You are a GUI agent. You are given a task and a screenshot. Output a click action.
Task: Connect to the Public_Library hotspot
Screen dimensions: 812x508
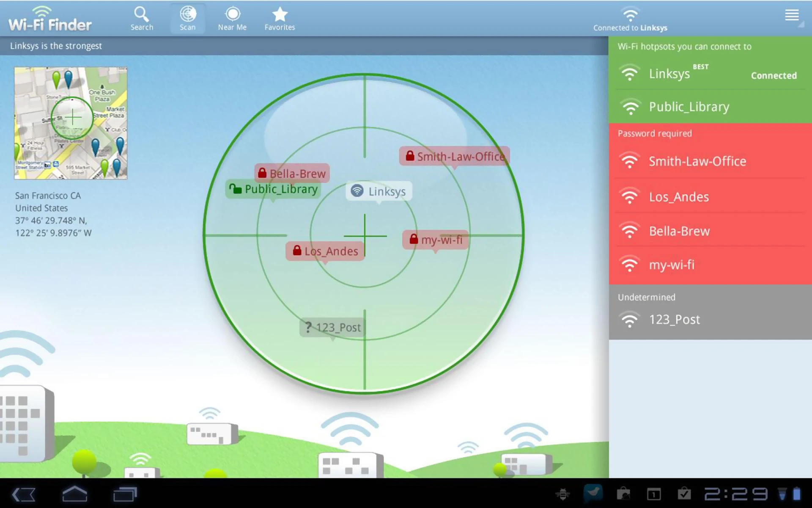pos(689,107)
